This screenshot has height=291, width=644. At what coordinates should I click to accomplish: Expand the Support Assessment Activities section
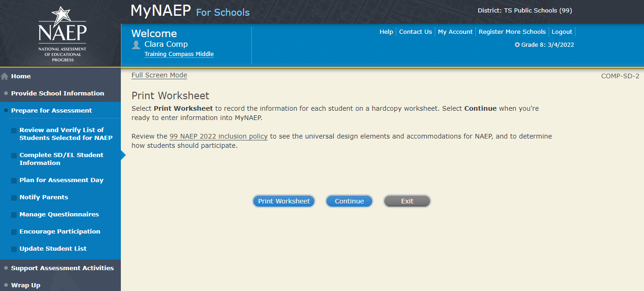tap(62, 268)
